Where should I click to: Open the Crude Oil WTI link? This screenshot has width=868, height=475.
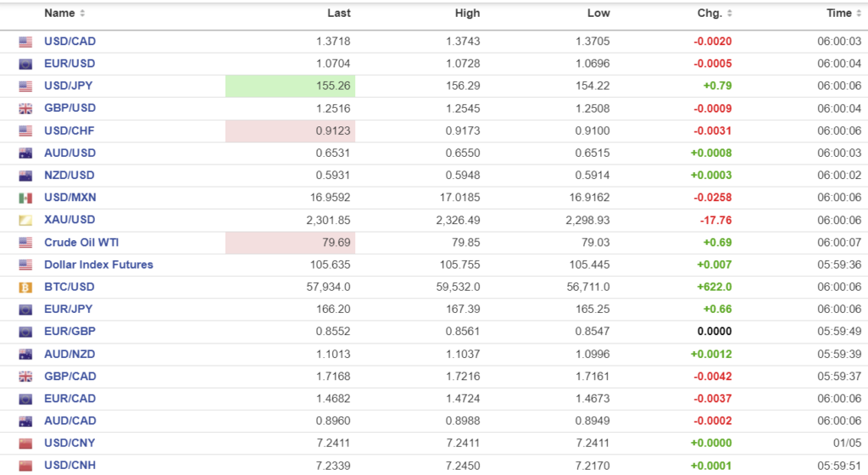[81, 243]
